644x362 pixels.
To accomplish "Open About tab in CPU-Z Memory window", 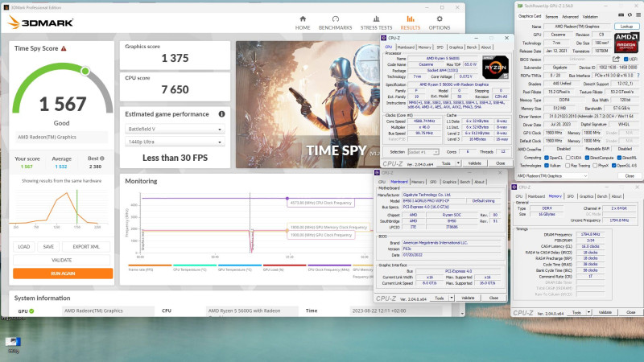I will (617, 196).
